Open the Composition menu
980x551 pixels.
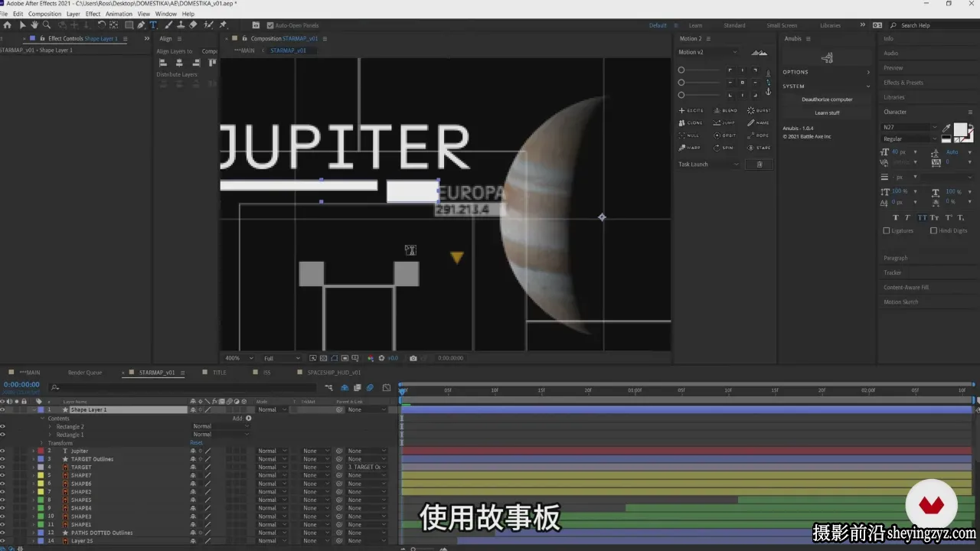pos(44,14)
